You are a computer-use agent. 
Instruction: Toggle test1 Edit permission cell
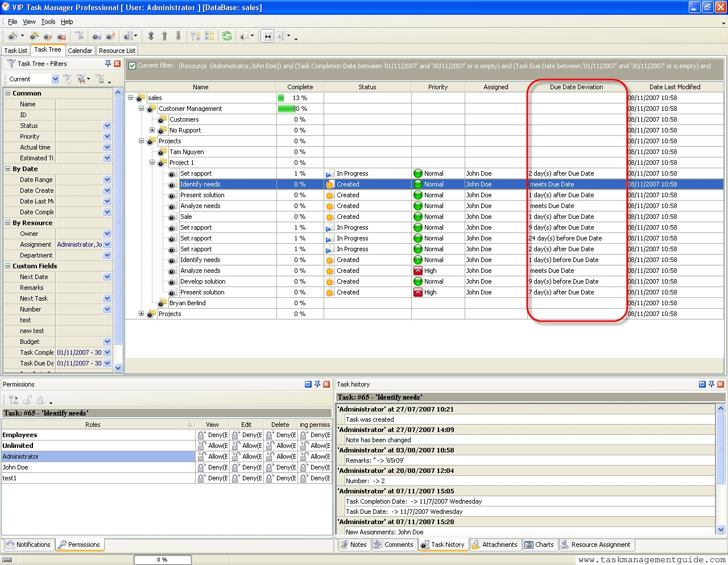coord(246,478)
